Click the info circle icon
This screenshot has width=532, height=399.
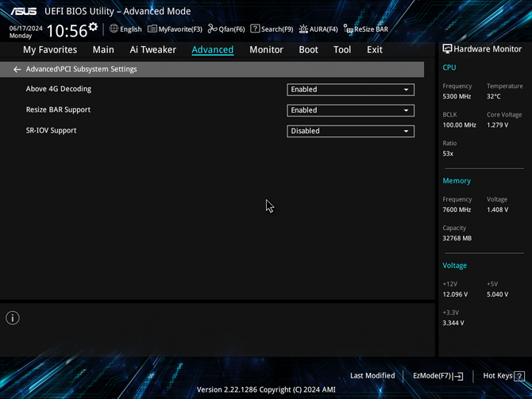point(13,318)
